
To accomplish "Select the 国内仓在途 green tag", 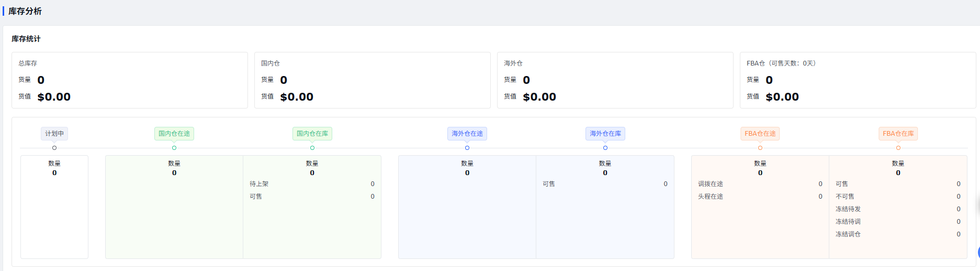I will click(174, 134).
